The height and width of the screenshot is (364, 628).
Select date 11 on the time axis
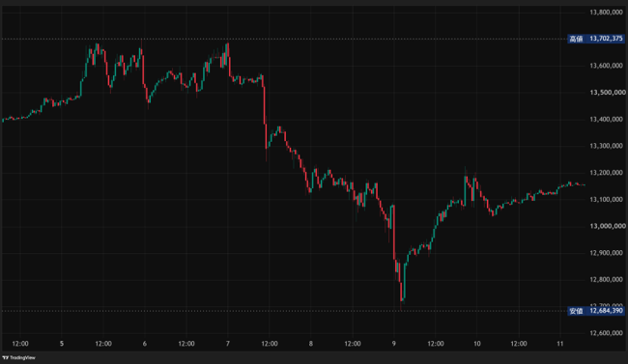pyautogui.click(x=560, y=344)
